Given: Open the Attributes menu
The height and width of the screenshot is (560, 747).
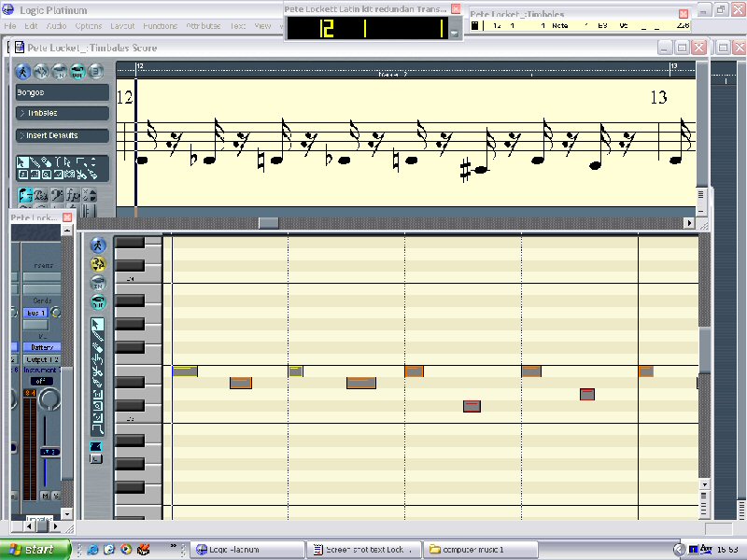Looking at the screenshot, I should click(204, 26).
